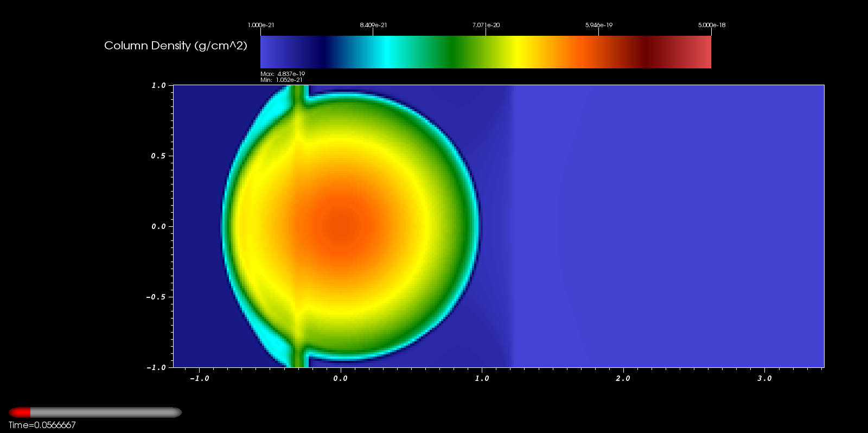The width and height of the screenshot is (868, 433).
Task: Click the 1.000e-21 colorbar tick label
Action: (261, 25)
